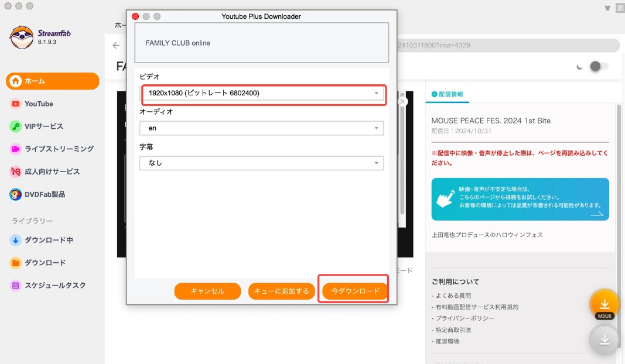Click the orange folder ダウンロード icon

[16, 263]
